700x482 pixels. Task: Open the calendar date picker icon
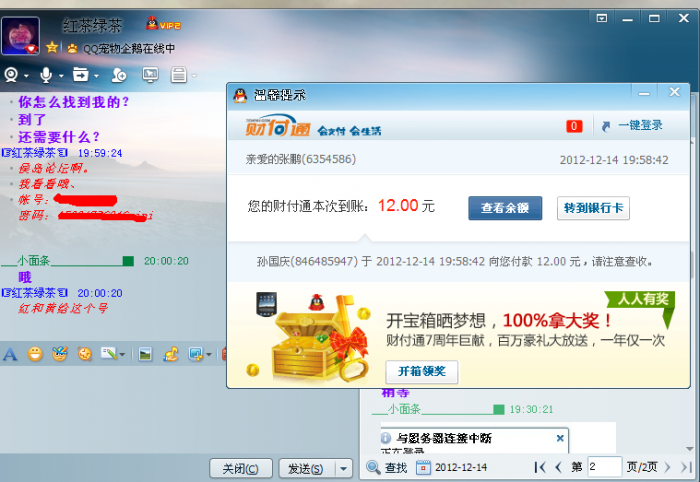(x=423, y=468)
